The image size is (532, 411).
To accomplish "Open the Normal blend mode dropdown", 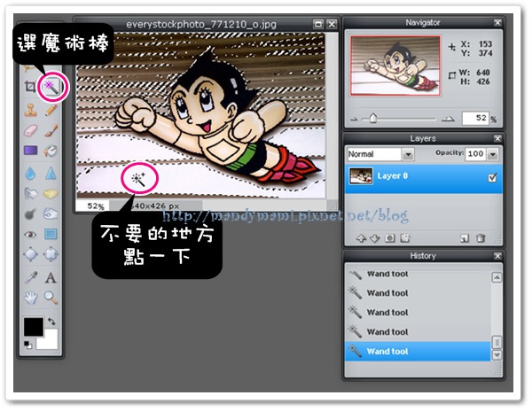I will coord(408,154).
